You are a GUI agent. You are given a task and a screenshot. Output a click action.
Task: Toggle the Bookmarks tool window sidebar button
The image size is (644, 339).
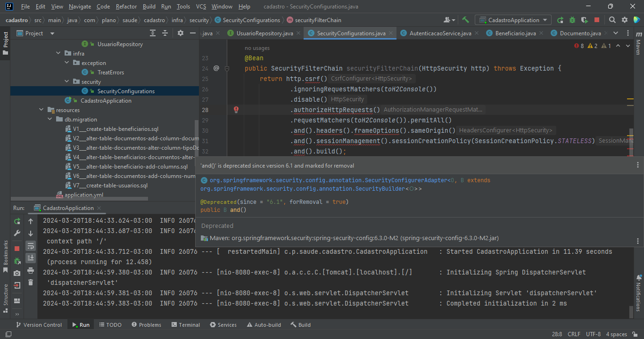5,257
